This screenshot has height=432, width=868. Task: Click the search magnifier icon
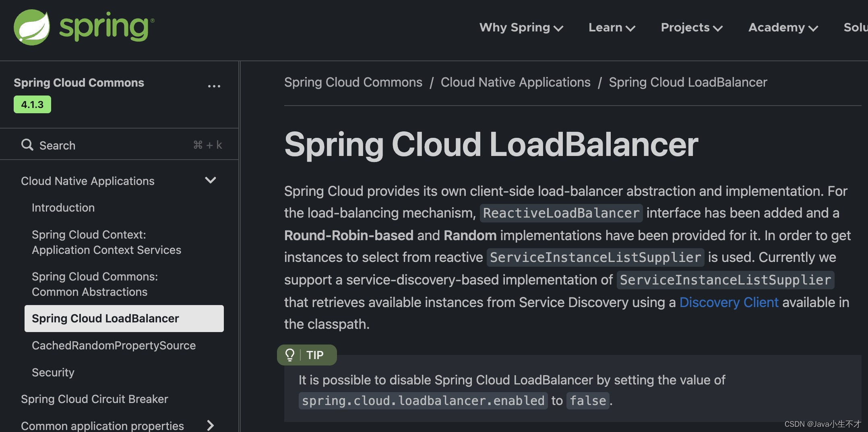pyautogui.click(x=27, y=145)
